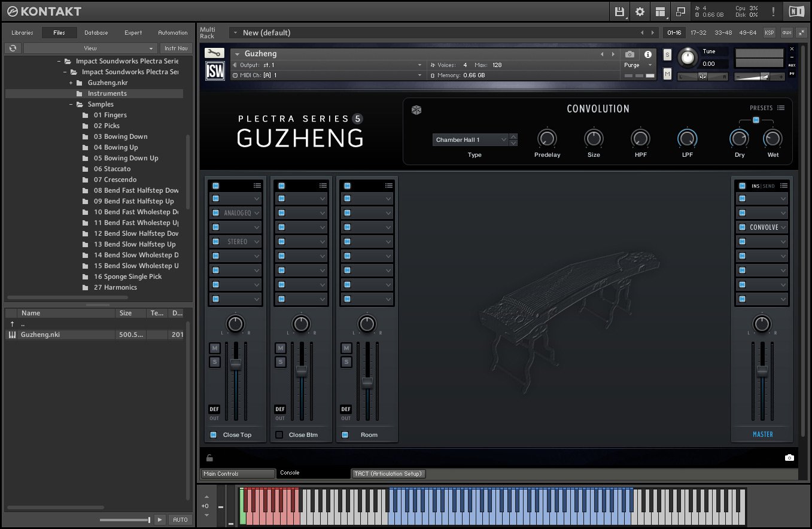Toggle the instrument Solo S button
The width and height of the screenshot is (812, 529).
(x=668, y=54)
